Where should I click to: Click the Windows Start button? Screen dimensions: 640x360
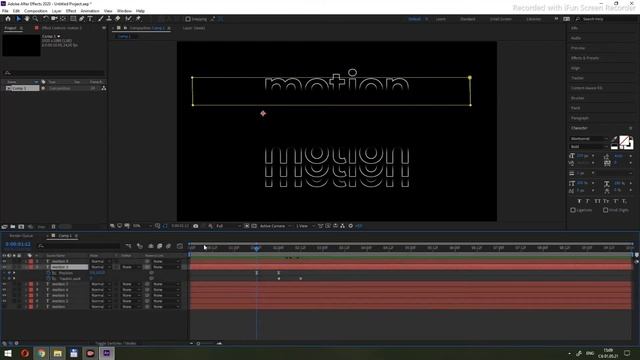(x=8, y=353)
